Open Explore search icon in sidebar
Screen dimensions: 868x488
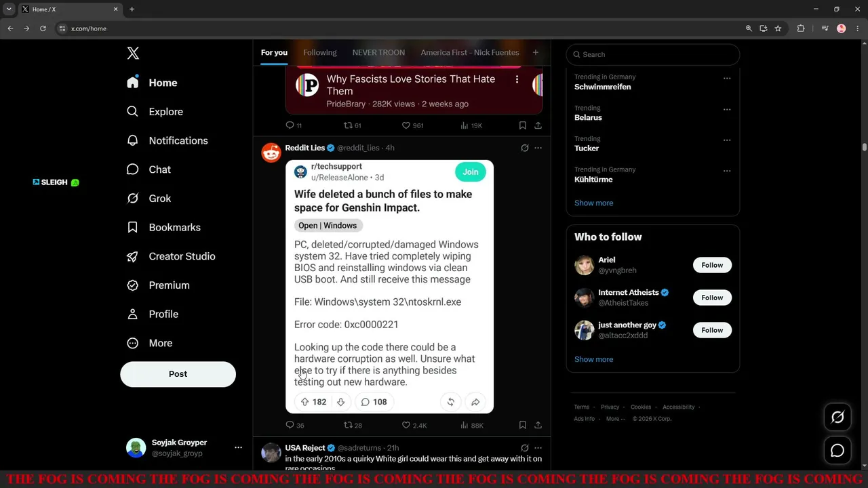pos(133,111)
